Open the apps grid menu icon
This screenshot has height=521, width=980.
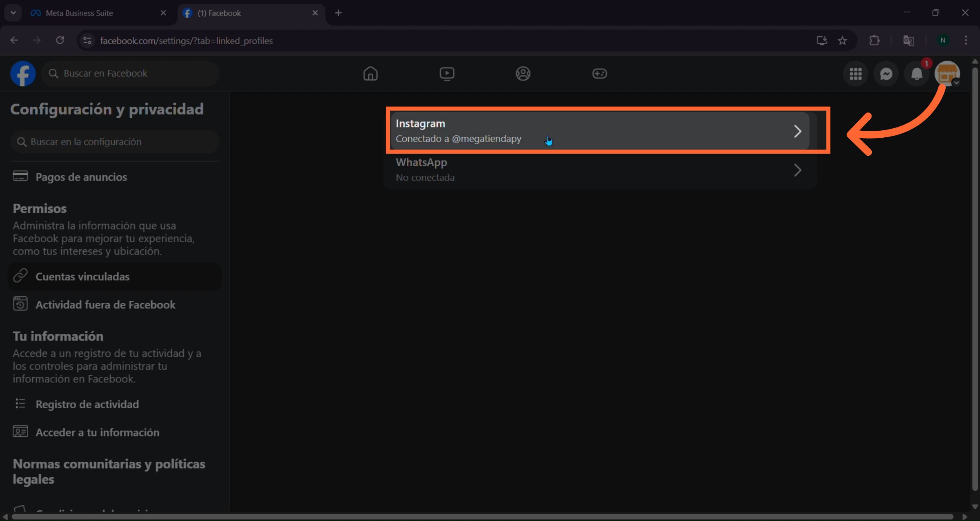[855, 74]
